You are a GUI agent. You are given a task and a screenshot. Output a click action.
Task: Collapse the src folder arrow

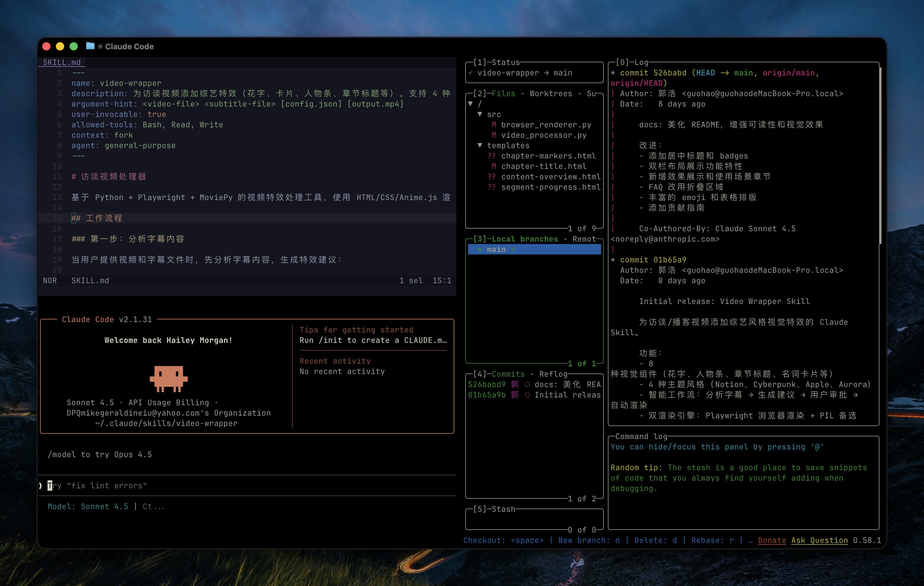click(480, 114)
